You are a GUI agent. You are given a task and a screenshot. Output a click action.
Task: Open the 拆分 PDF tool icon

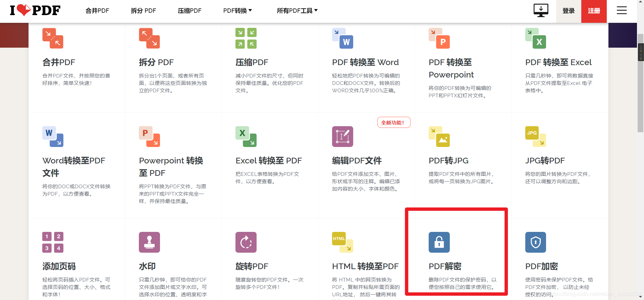pos(149,38)
